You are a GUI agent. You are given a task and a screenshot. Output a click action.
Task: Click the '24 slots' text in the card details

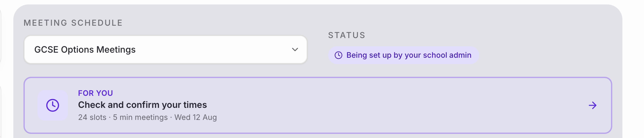click(x=92, y=117)
